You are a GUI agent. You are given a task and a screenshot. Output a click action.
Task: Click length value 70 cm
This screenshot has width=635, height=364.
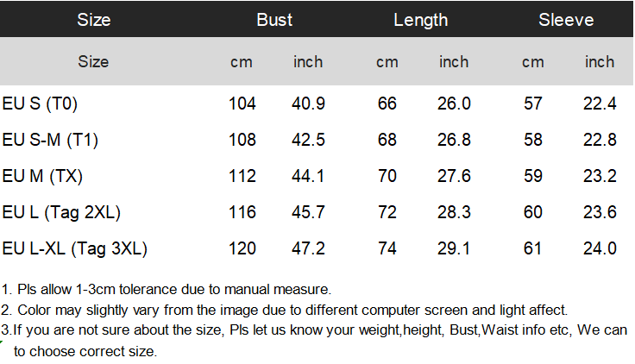pos(387,176)
